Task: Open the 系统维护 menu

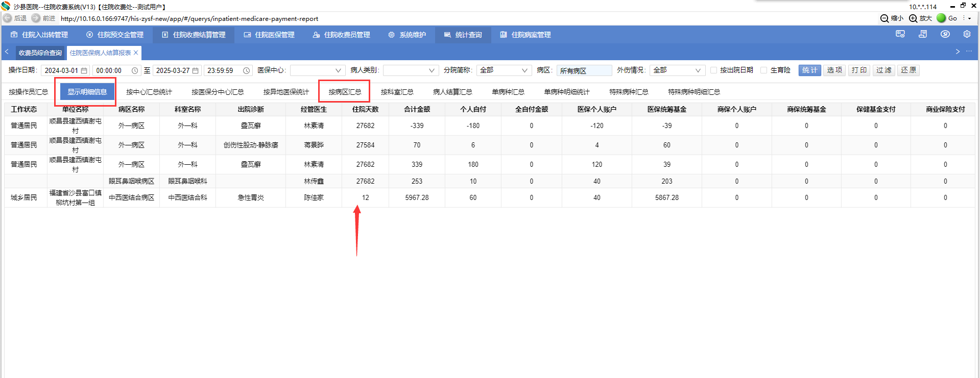Action: pyautogui.click(x=407, y=35)
